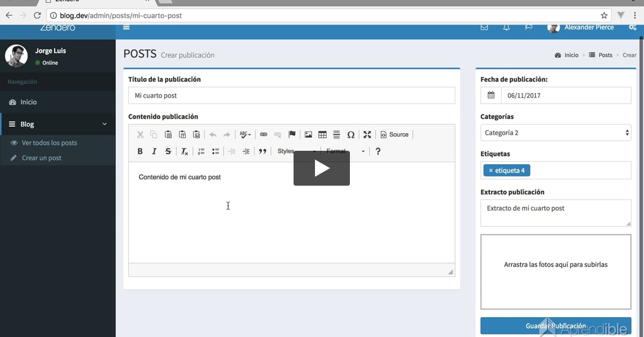644x337 pixels.
Task: Click Inicio breadcrumb link
Action: pos(567,55)
